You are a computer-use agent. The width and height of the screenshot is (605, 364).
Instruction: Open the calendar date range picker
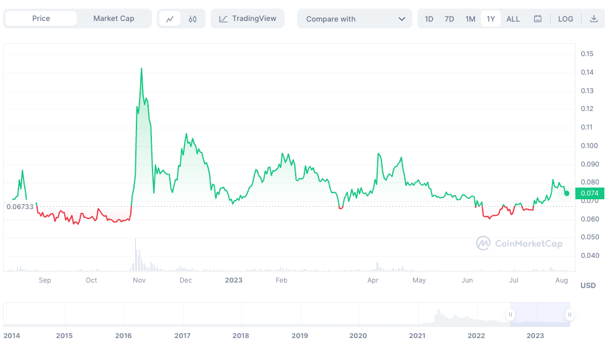[x=538, y=19]
